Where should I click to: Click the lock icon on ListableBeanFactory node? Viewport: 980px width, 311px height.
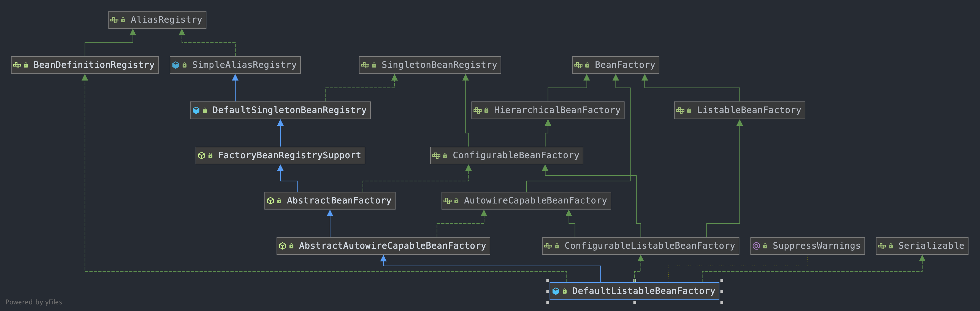point(689,110)
